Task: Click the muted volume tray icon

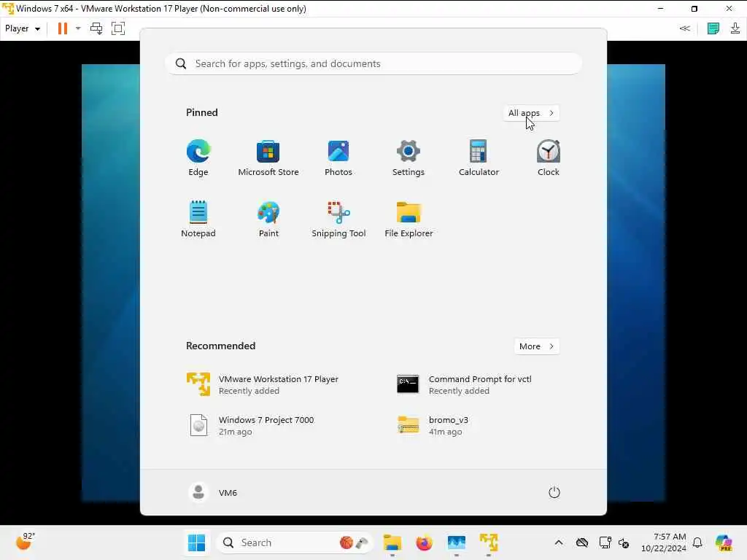Action: point(624,542)
